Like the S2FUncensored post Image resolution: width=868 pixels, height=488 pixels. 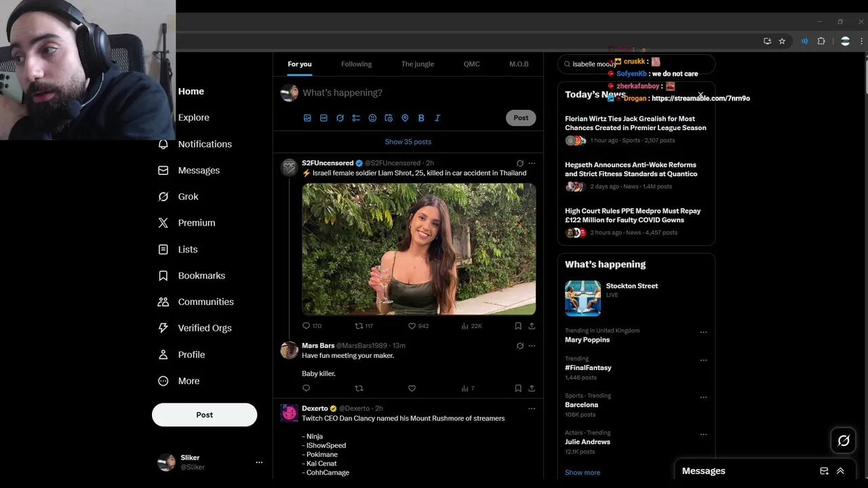point(418,326)
